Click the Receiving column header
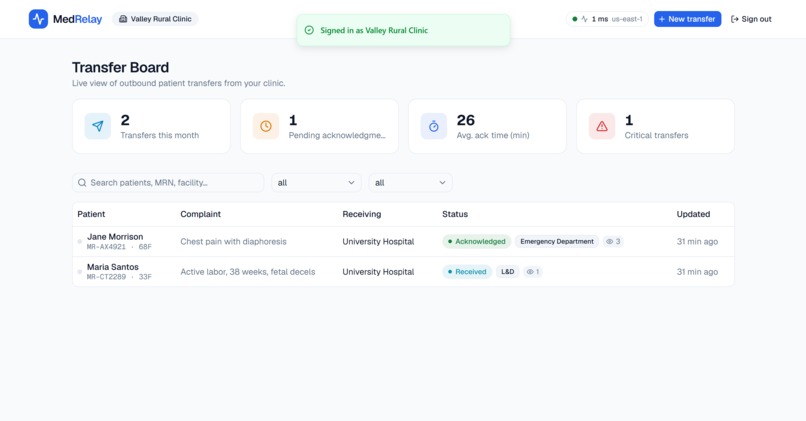 [362, 214]
